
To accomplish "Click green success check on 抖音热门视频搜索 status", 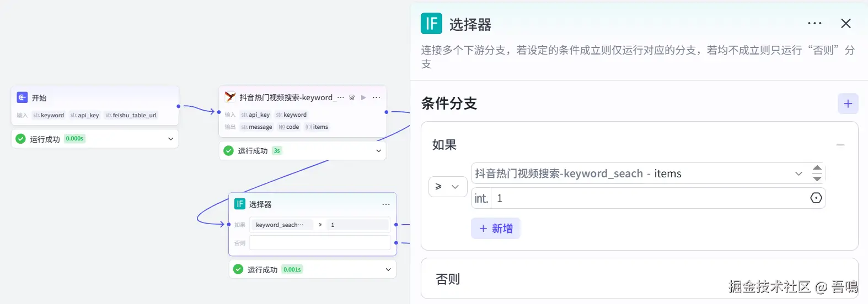I will coord(228,150).
